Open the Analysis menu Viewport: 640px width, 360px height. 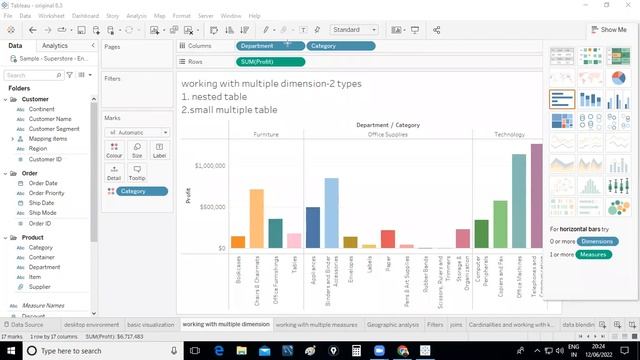136,16
